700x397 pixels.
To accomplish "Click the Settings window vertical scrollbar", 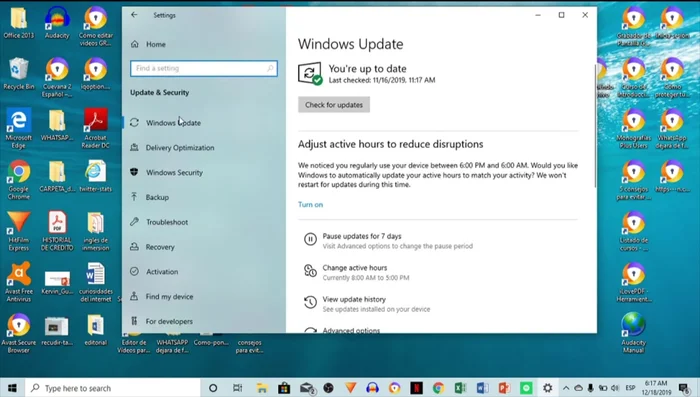I will (595, 125).
